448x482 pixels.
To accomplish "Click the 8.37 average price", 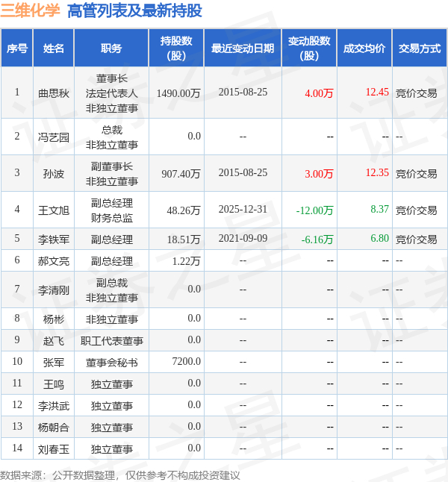I will [x=380, y=210].
